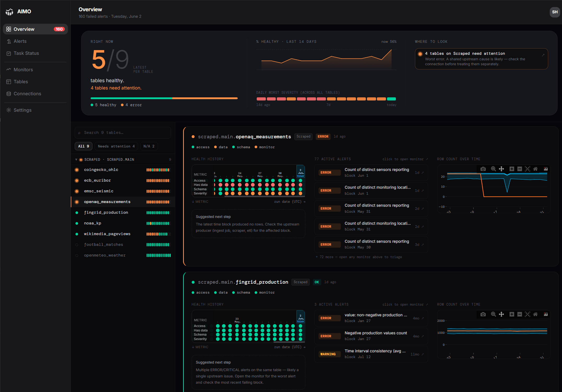Viewport: 562px width, 392px height.
Task: Click the 4 error legend dot
Action: 122,105
